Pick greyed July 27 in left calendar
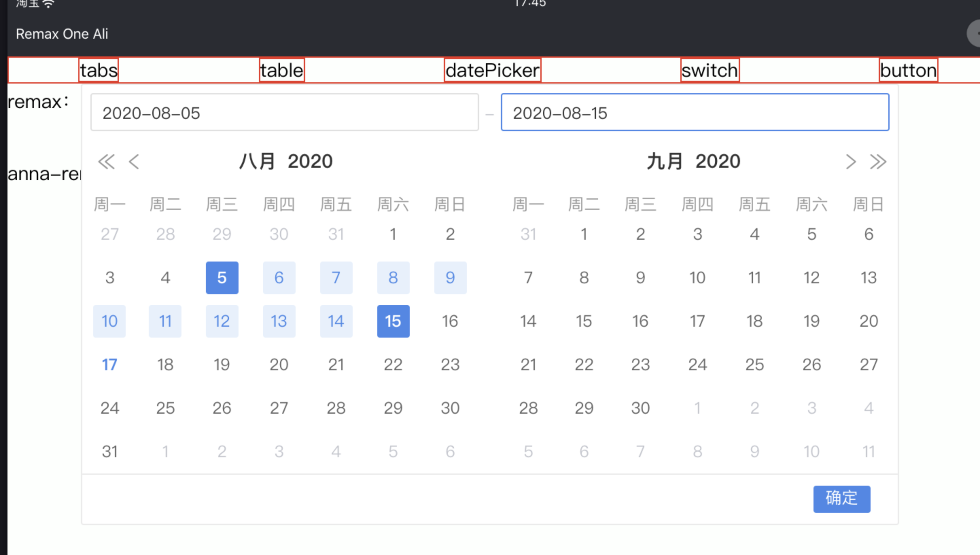This screenshot has height=555, width=980. click(109, 234)
